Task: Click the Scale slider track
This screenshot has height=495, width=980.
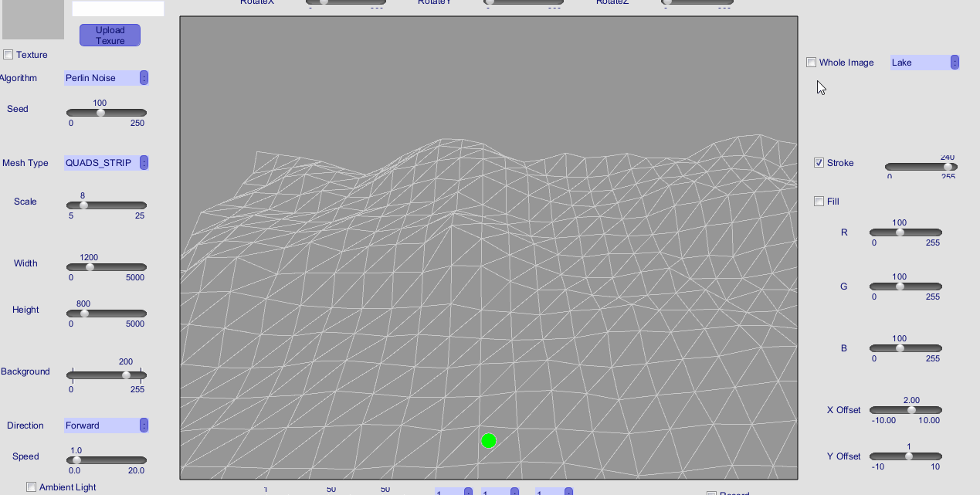Action: (107, 205)
